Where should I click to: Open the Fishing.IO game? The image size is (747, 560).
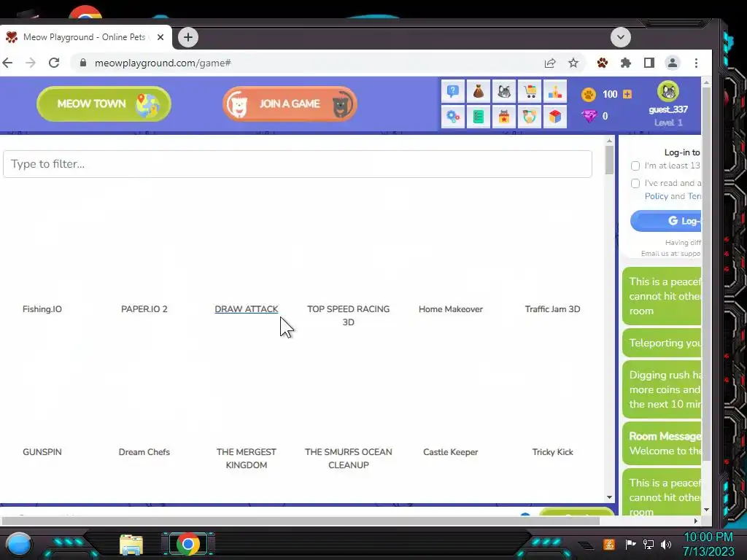pos(42,309)
